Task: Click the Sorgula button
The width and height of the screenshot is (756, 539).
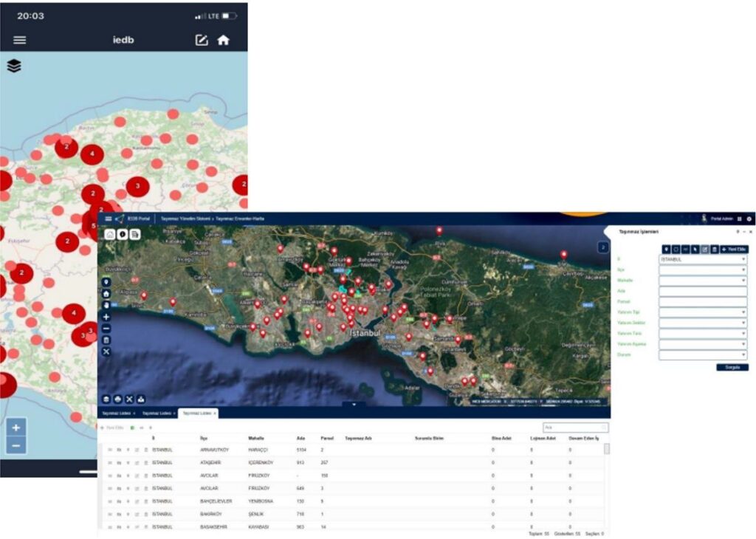Action: (732, 367)
